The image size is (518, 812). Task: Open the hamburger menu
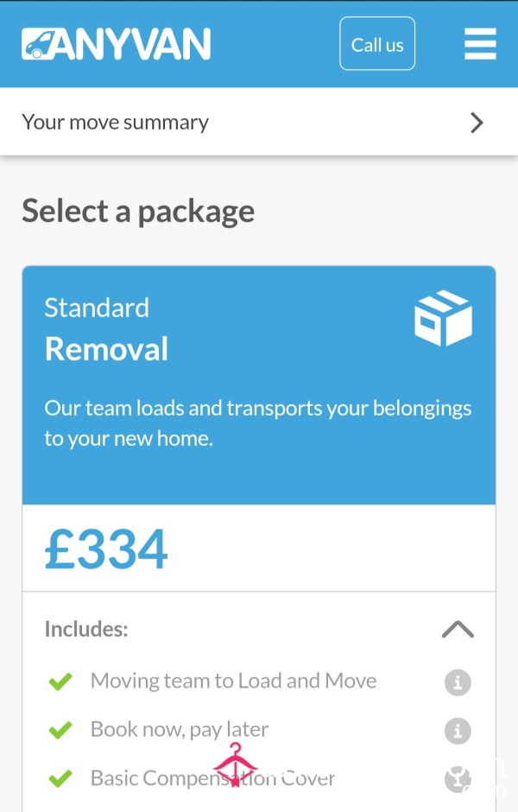click(480, 44)
